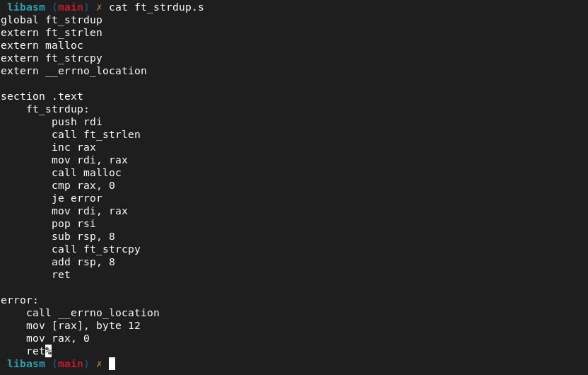Click the 'global ft_strdup' line
The height and width of the screenshot is (375, 588).
[52, 20]
